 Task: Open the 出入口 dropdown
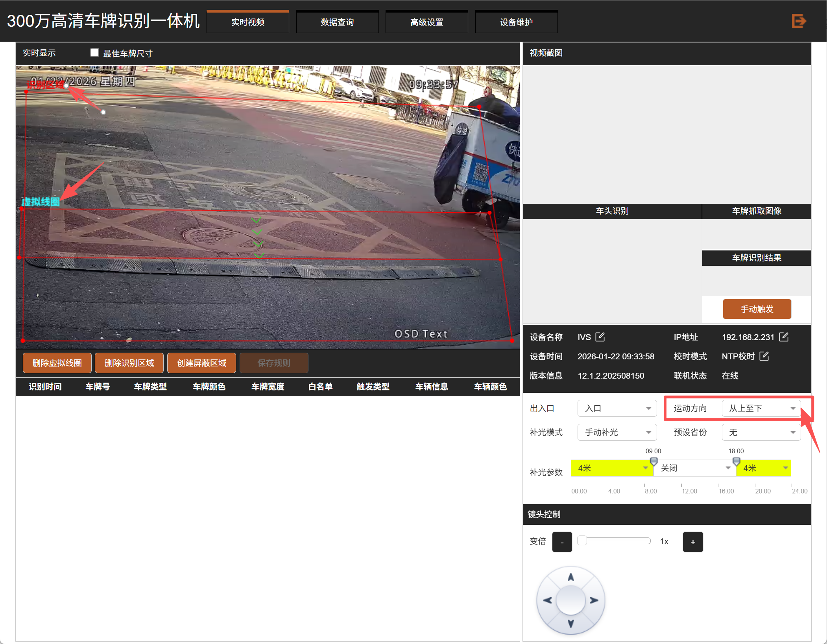coord(617,408)
